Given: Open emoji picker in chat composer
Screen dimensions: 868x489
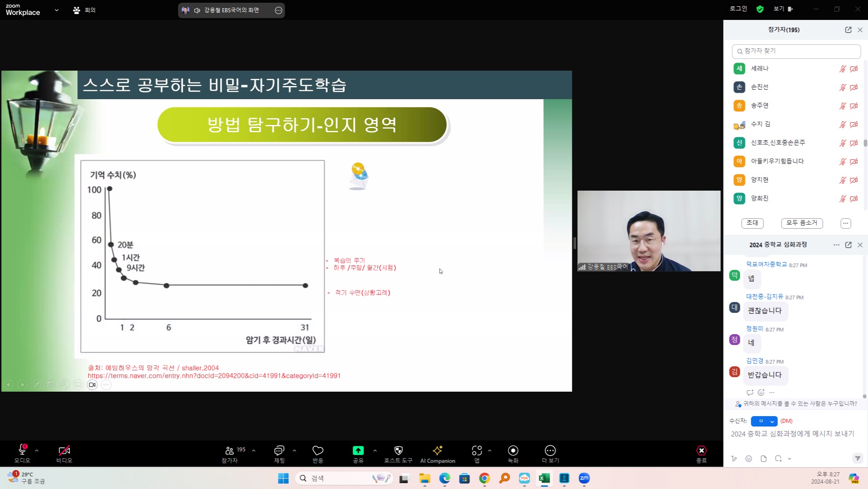Looking at the screenshot, I should pos(748,459).
